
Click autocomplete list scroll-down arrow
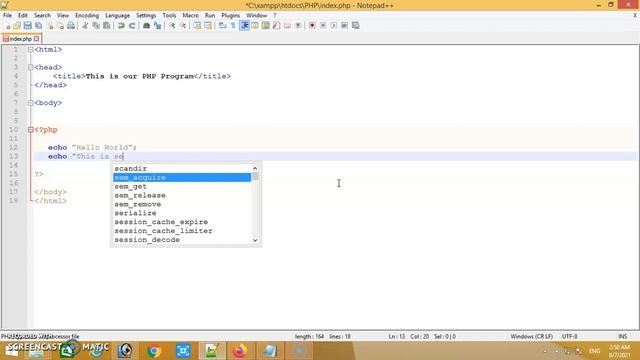point(255,240)
